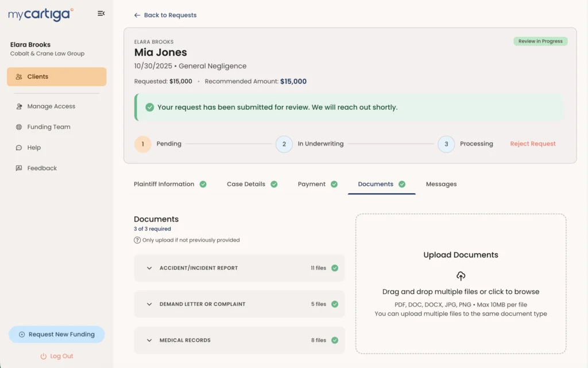Open Clients in the sidebar
588x368 pixels.
57,76
